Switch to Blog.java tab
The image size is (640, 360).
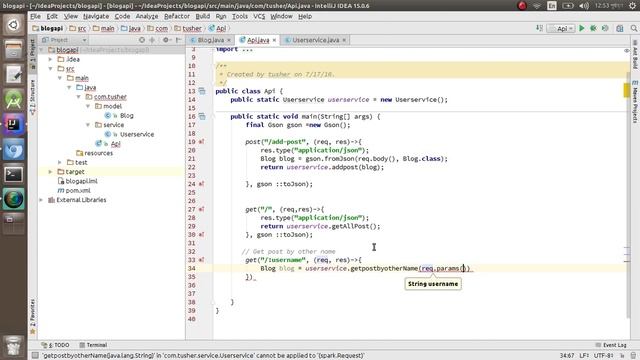210,40
